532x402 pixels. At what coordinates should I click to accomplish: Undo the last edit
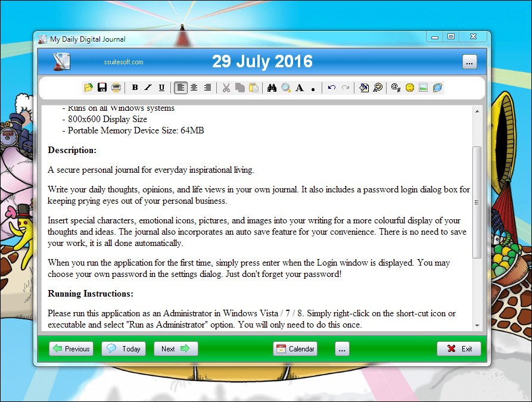coord(332,88)
